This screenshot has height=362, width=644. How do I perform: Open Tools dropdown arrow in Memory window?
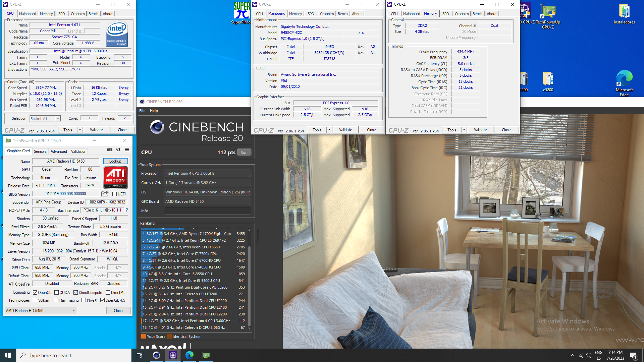pyautogui.click(x=464, y=130)
